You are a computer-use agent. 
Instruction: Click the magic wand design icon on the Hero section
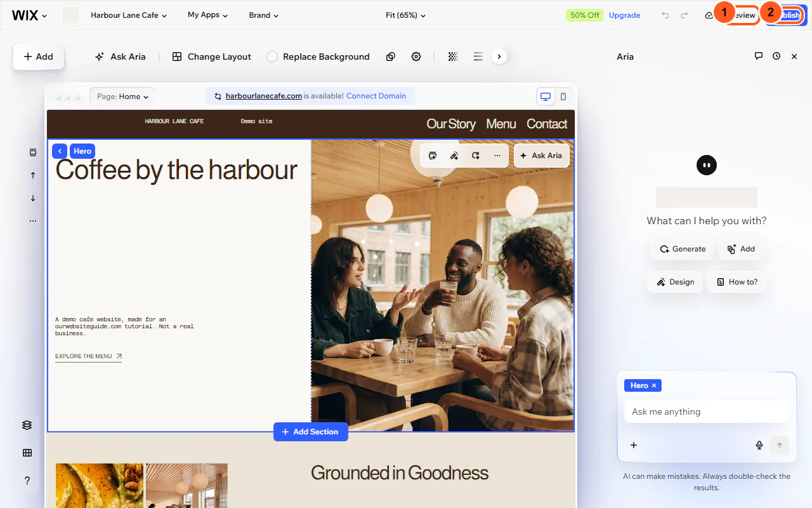point(454,156)
